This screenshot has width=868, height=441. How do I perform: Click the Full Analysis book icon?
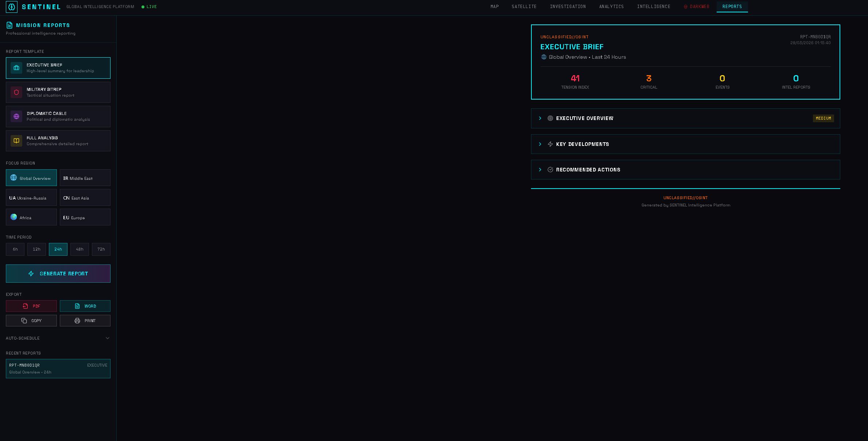(x=16, y=141)
